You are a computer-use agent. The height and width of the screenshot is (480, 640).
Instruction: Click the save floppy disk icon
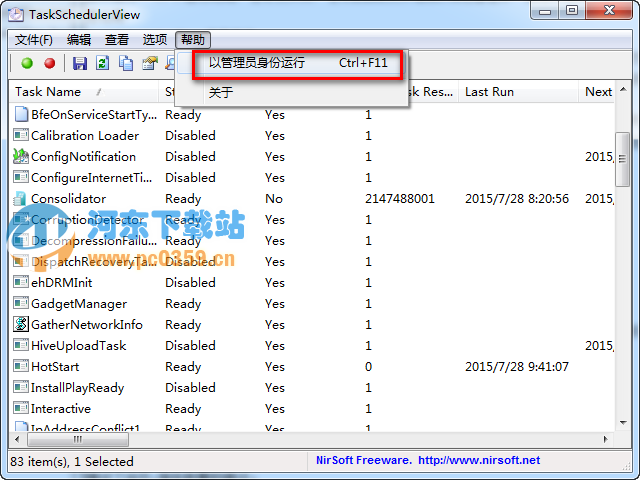pos(80,63)
